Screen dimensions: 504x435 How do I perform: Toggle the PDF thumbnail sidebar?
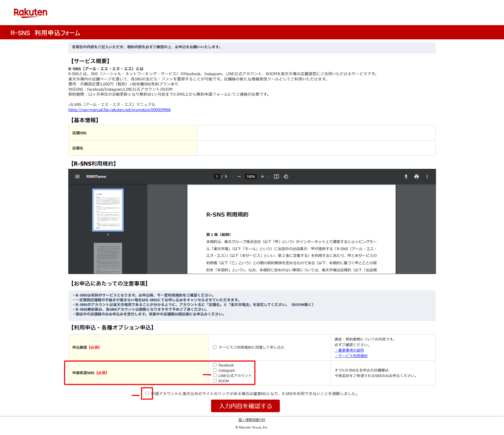tap(77, 176)
